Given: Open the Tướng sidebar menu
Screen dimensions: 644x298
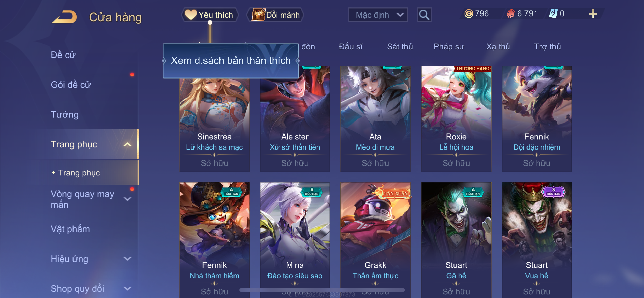Looking at the screenshot, I should [65, 115].
